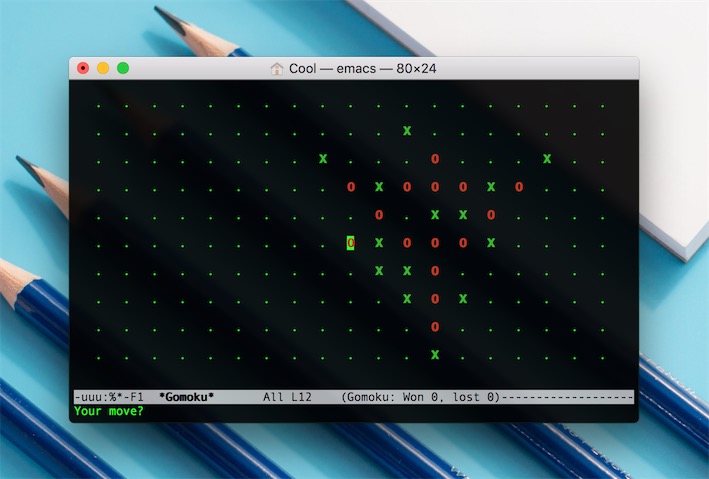Play on the empty dot directly above the topmost X
The image size is (709, 479).
click(x=407, y=106)
